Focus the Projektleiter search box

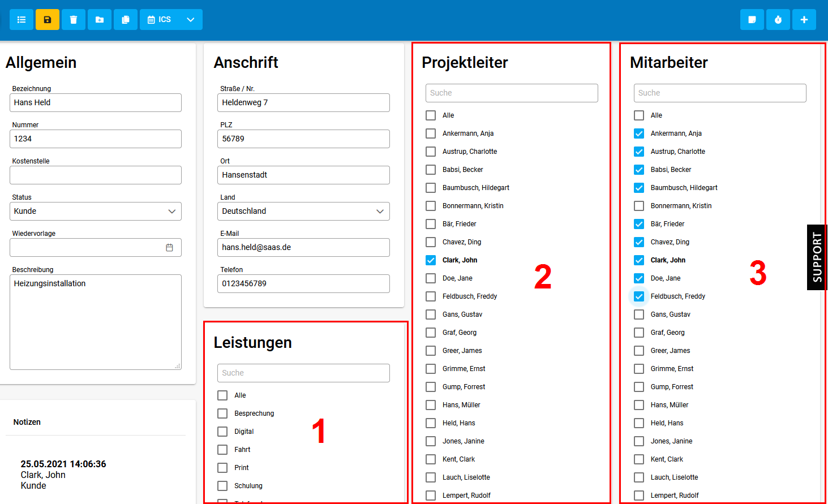[512, 93]
